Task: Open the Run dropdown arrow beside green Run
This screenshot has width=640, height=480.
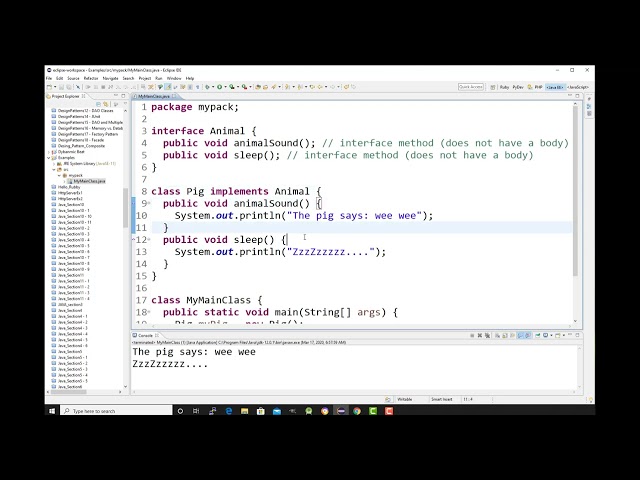Action: [x=225, y=87]
